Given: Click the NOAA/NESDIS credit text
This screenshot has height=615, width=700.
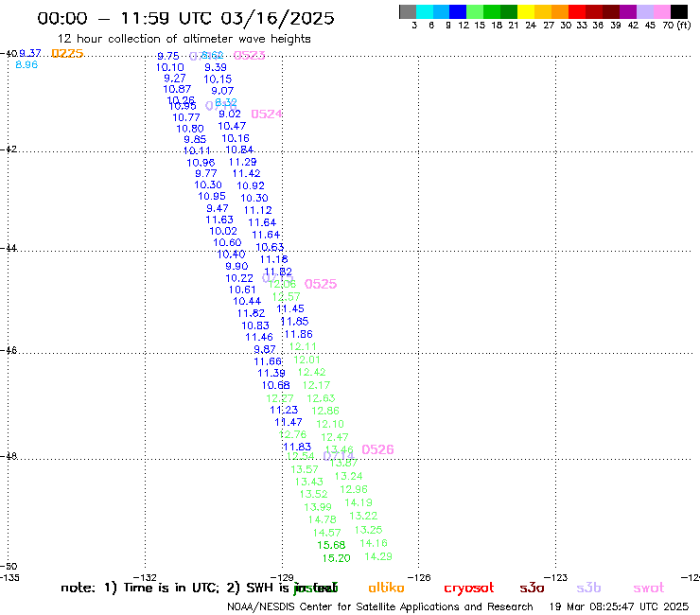Looking at the screenshot, I should (x=380, y=607).
